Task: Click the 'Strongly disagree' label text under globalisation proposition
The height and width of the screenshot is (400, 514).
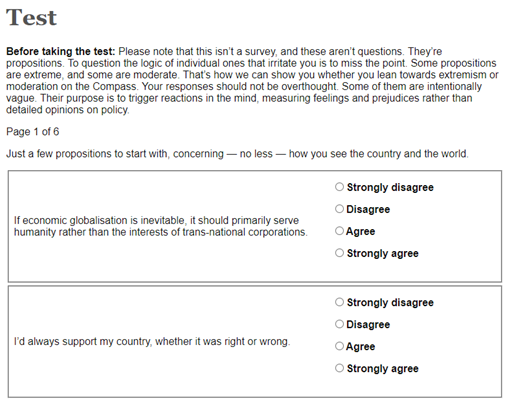Action: [x=390, y=187]
